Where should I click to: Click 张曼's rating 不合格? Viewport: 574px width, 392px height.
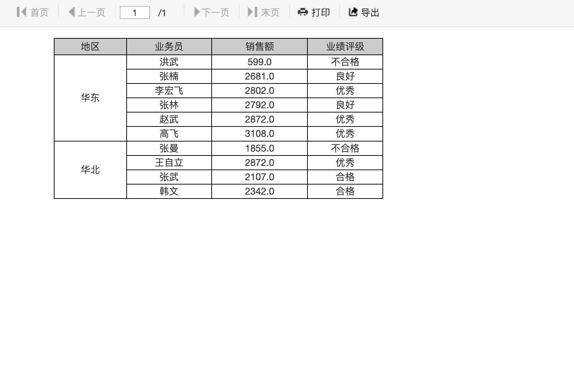(345, 148)
